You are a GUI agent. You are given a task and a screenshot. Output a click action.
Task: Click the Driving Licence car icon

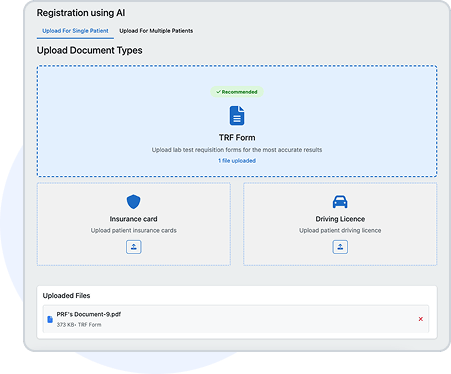pyautogui.click(x=340, y=202)
